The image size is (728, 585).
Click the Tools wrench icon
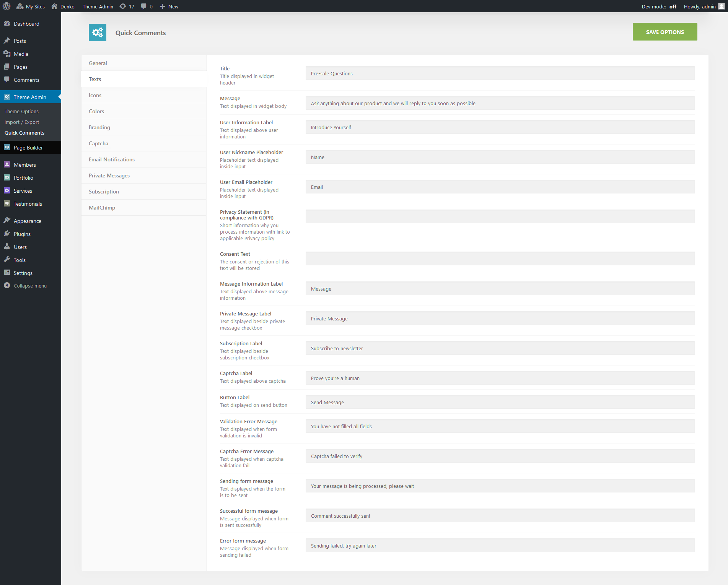tap(7, 260)
